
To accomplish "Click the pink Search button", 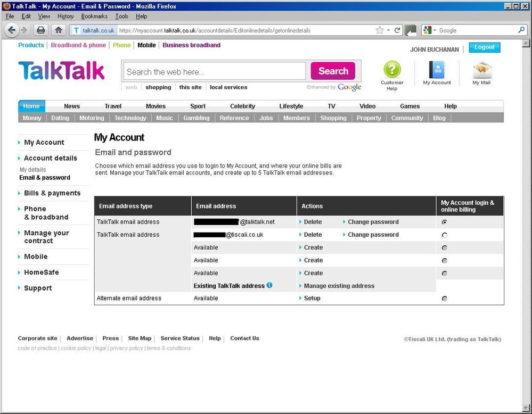I will coord(333,70).
